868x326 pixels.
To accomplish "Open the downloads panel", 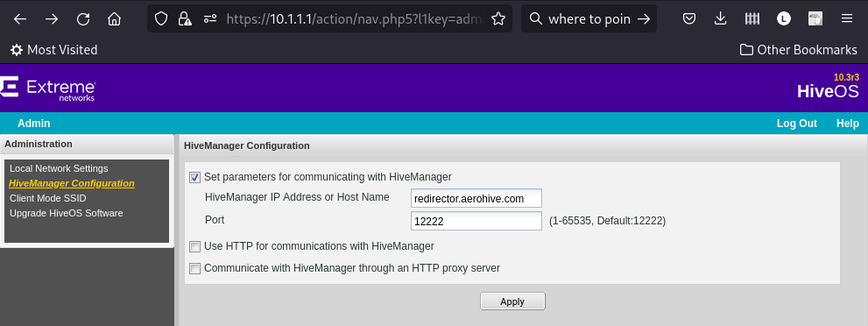I will [720, 18].
